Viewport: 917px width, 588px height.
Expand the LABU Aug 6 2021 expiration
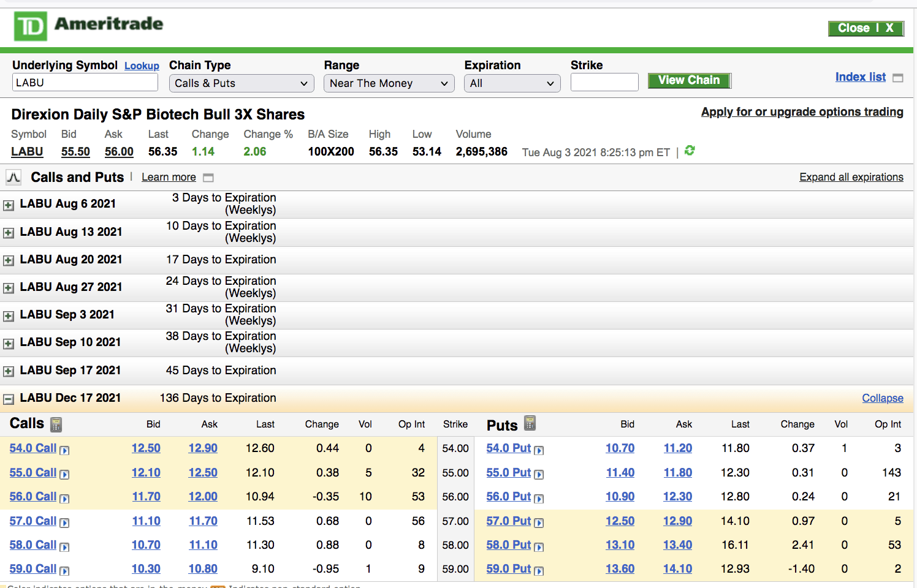[x=9, y=205]
